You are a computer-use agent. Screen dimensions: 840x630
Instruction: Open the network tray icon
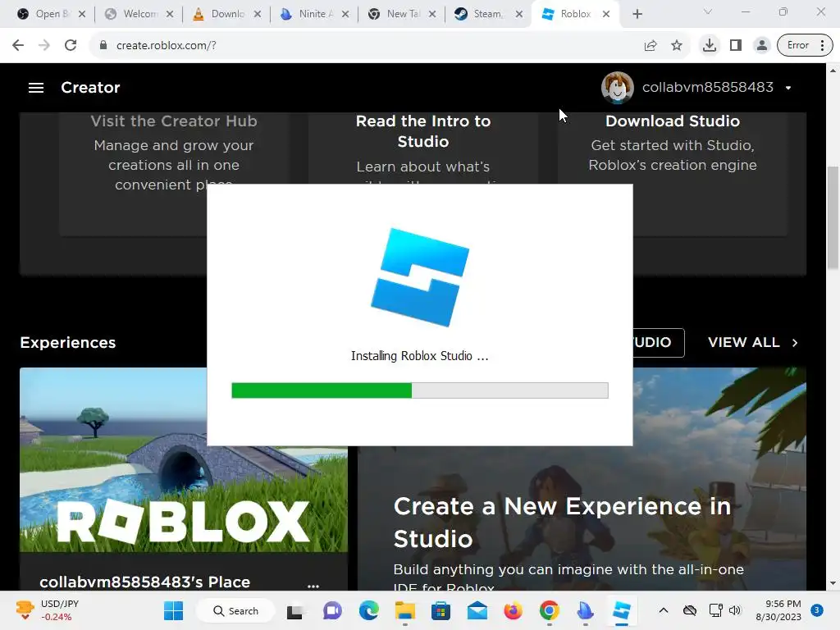click(x=715, y=610)
